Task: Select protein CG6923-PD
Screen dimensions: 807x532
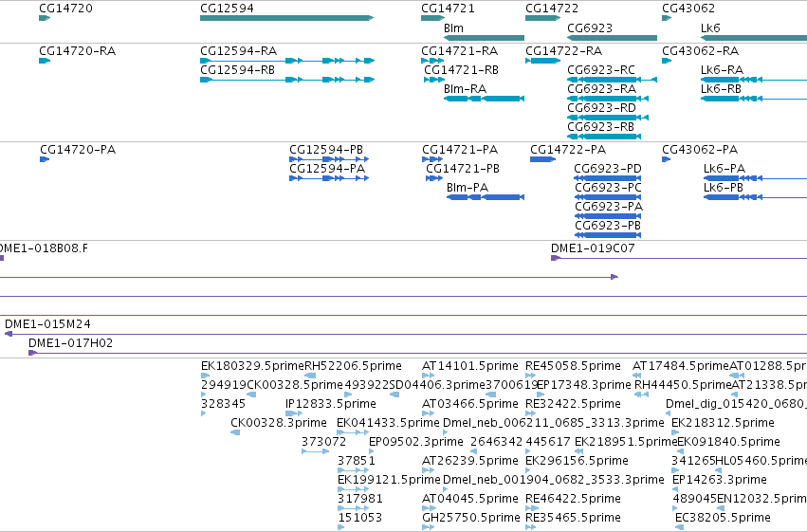Action: (x=608, y=178)
